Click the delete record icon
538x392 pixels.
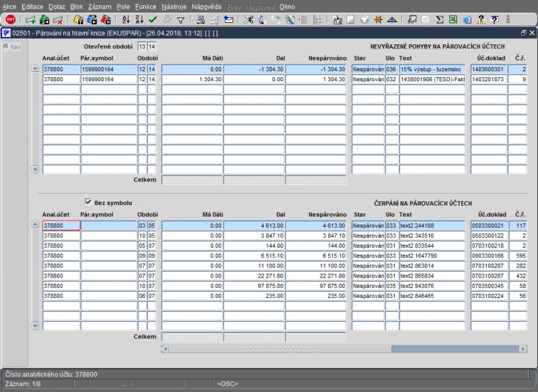(58, 19)
